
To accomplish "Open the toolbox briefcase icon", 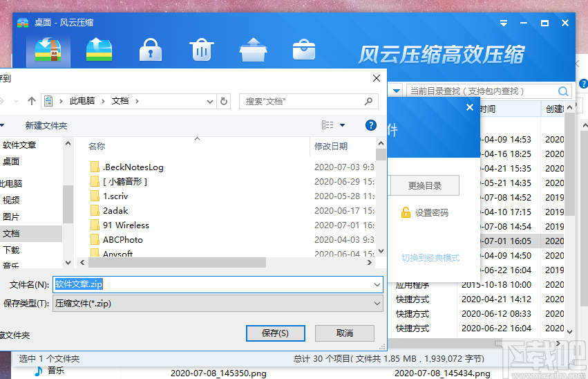I will coord(304,50).
